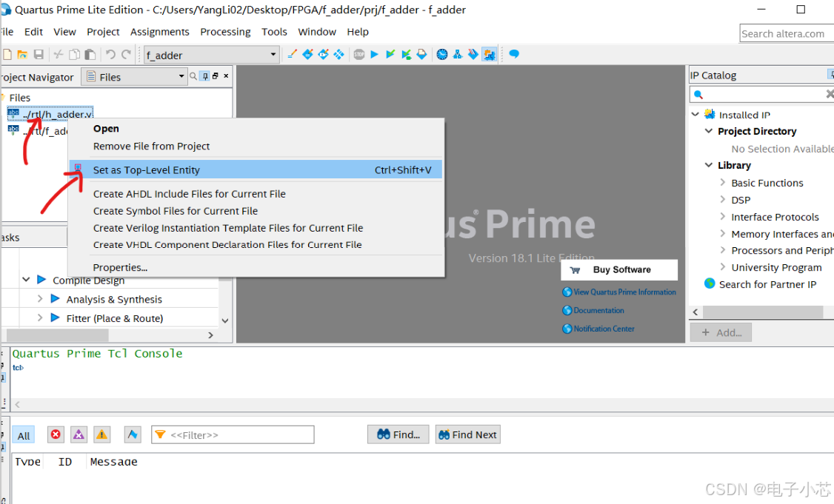Float the Project Navigator panel
834x504 pixels.
coord(216,76)
